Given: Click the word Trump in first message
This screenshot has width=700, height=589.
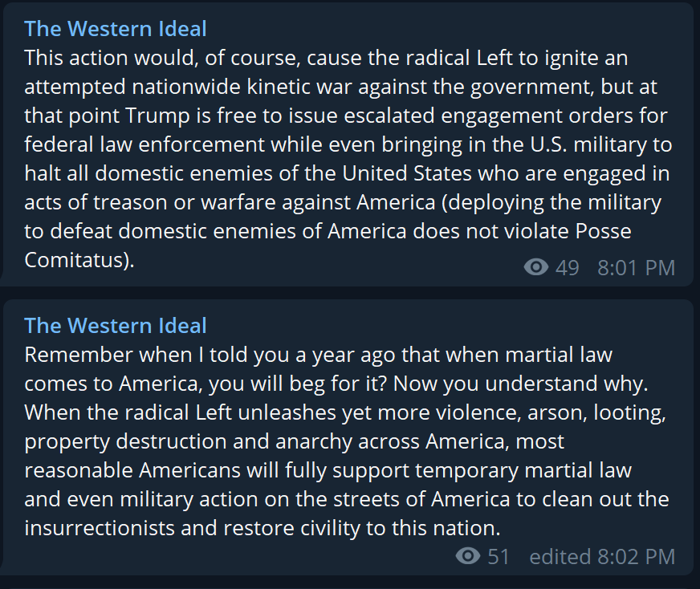Looking at the screenshot, I should [157, 116].
